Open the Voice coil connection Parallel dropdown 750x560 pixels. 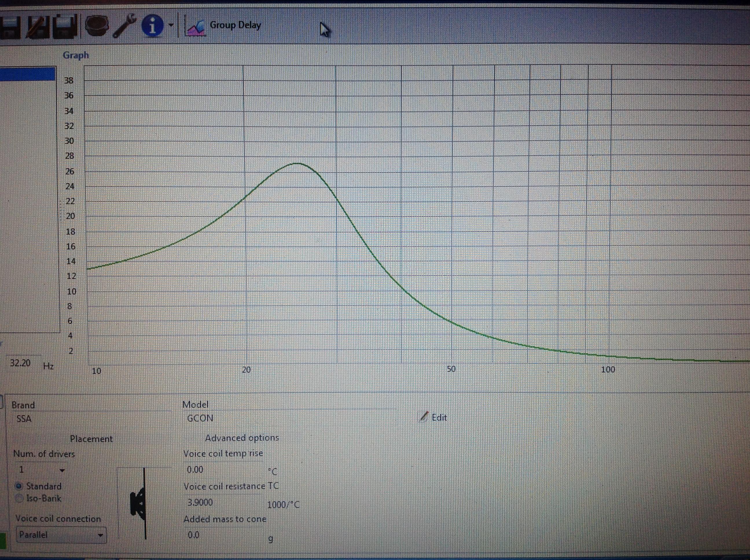pyautogui.click(x=61, y=535)
